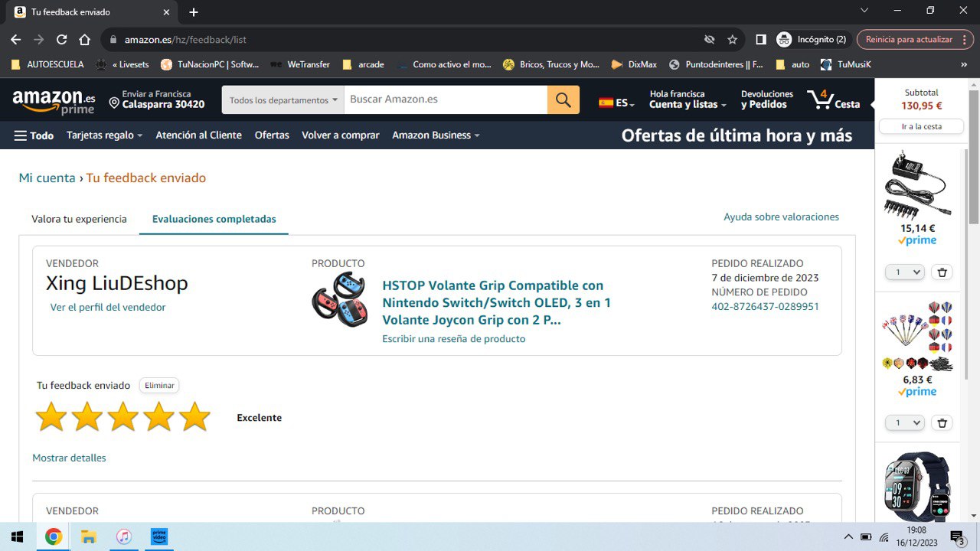Click the browser reload button
The height and width of the screenshot is (551, 980).
61,39
